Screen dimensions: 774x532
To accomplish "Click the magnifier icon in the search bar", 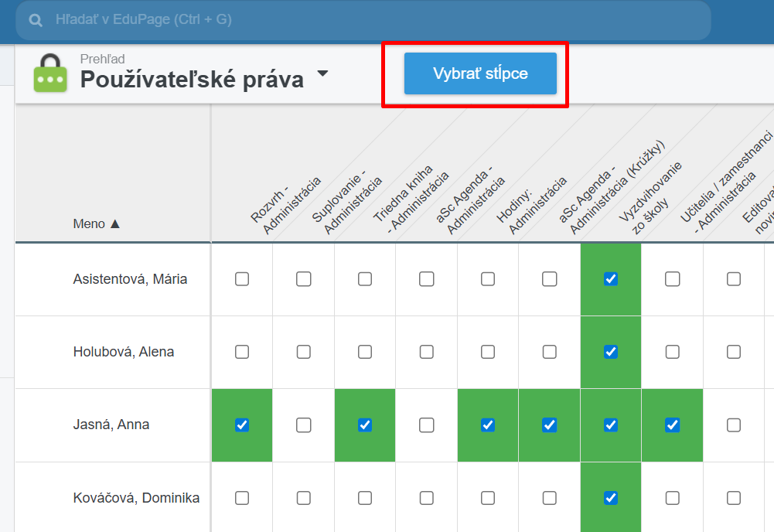I will [x=36, y=20].
